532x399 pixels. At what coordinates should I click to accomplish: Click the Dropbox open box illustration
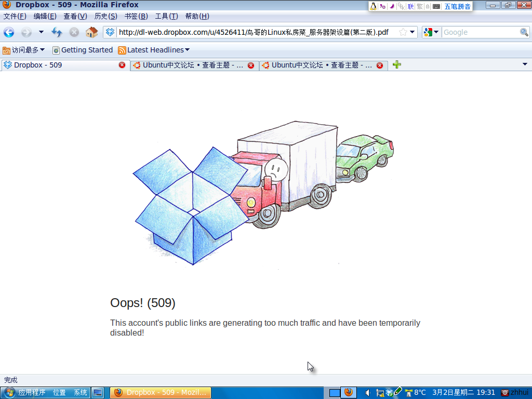pyautogui.click(x=191, y=206)
